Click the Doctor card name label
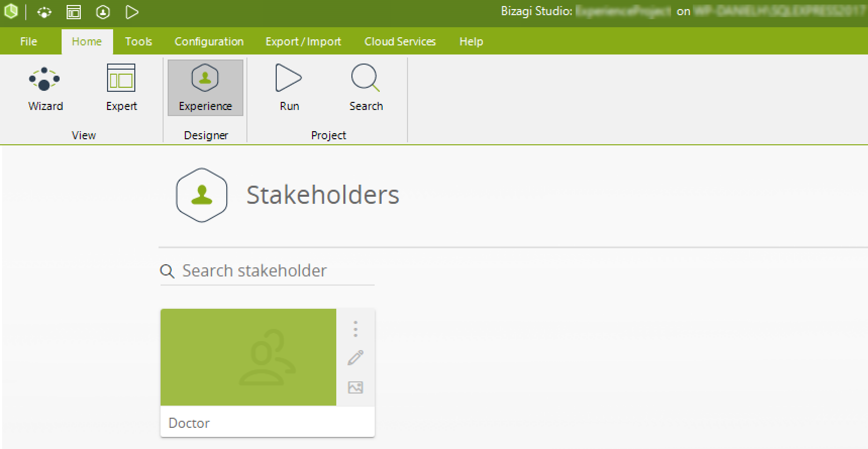868x449 pixels. (189, 423)
